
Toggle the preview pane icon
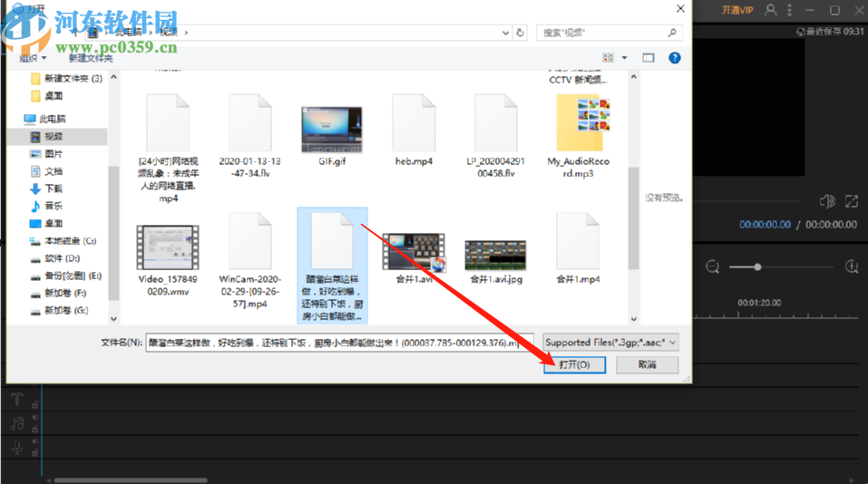649,57
